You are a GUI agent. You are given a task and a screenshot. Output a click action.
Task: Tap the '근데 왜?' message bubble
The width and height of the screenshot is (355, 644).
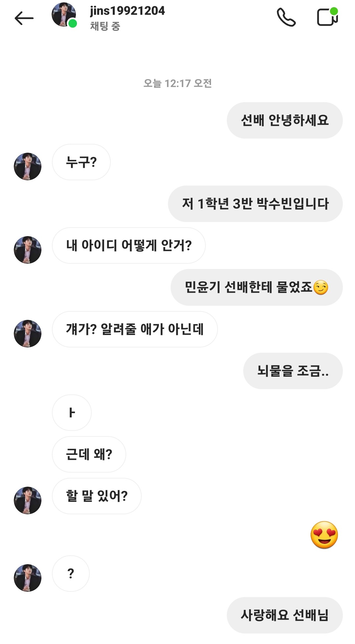[x=89, y=454]
